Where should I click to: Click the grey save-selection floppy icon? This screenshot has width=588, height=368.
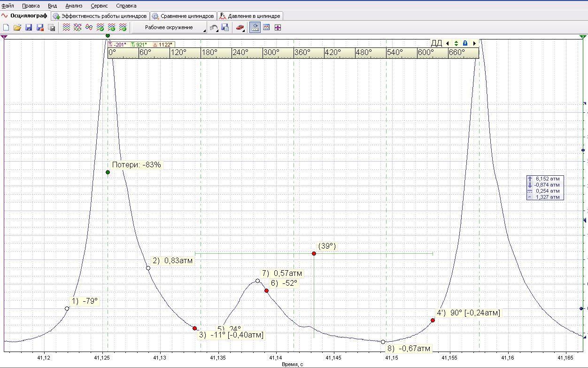[51, 28]
